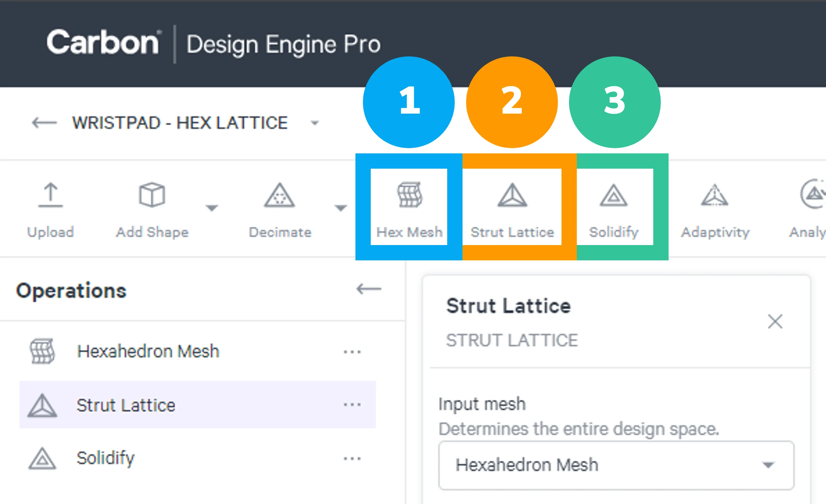This screenshot has height=504, width=826.
Task: Open options menu for Hexahedron Mesh operation
Action: 352,352
